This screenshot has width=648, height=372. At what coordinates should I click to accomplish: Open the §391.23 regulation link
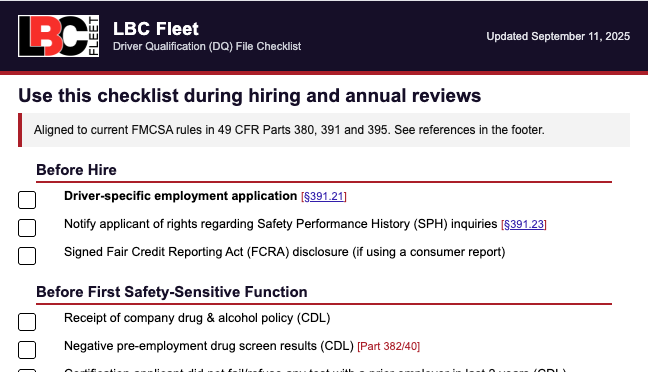pos(524,224)
